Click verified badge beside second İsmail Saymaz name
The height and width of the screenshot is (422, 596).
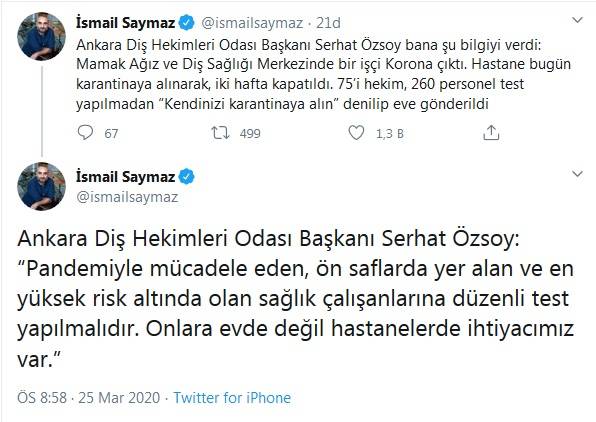[186, 177]
